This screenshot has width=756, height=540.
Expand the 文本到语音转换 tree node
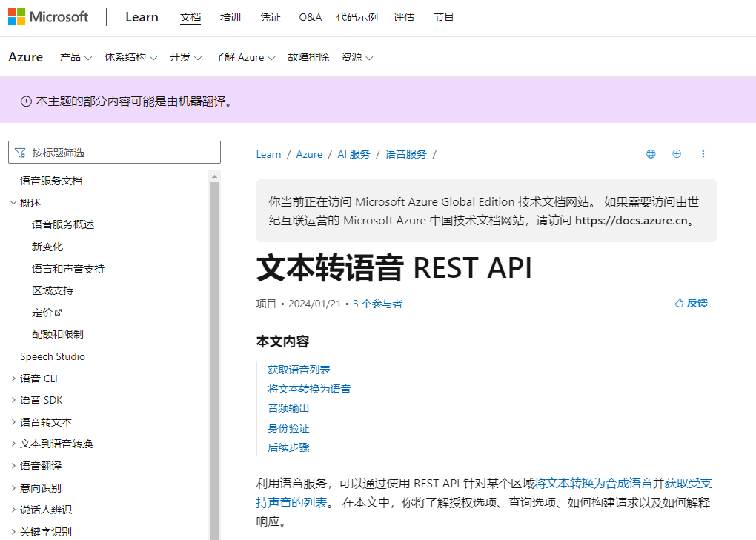pyautogui.click(x=13, y=444)
